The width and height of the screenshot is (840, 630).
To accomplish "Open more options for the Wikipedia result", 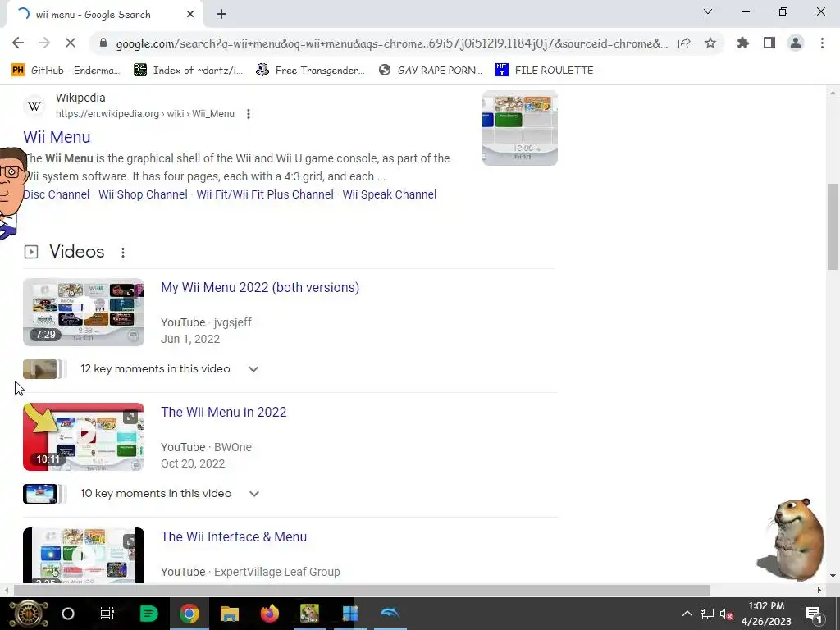I will click(x=248, y=114).
